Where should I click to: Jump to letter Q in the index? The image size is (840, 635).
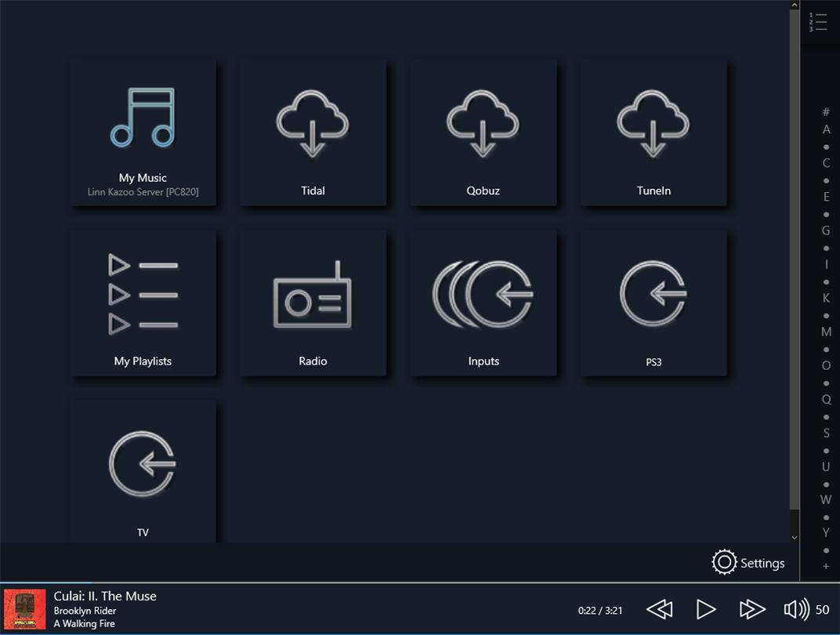click(826, 399)
